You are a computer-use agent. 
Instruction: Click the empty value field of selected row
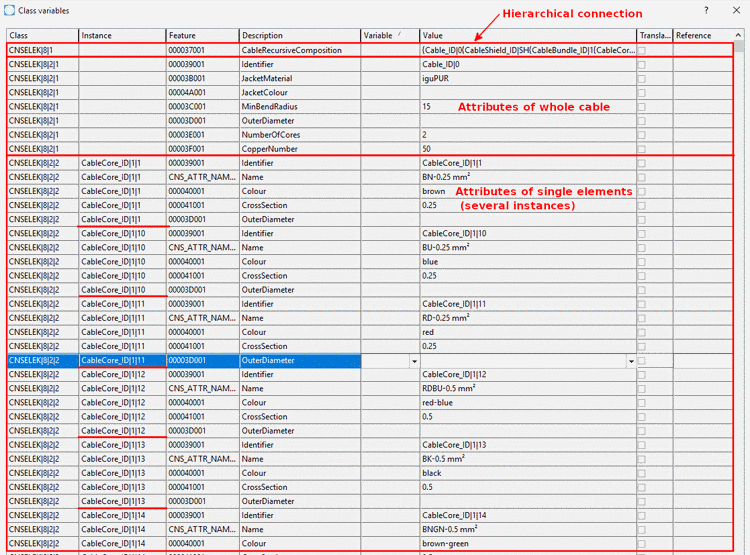pos(523,361)
